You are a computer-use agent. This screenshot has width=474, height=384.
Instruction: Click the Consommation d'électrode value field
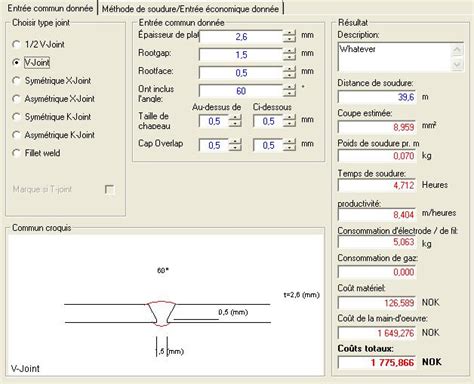pyautogui.click(x=377, y=242)
